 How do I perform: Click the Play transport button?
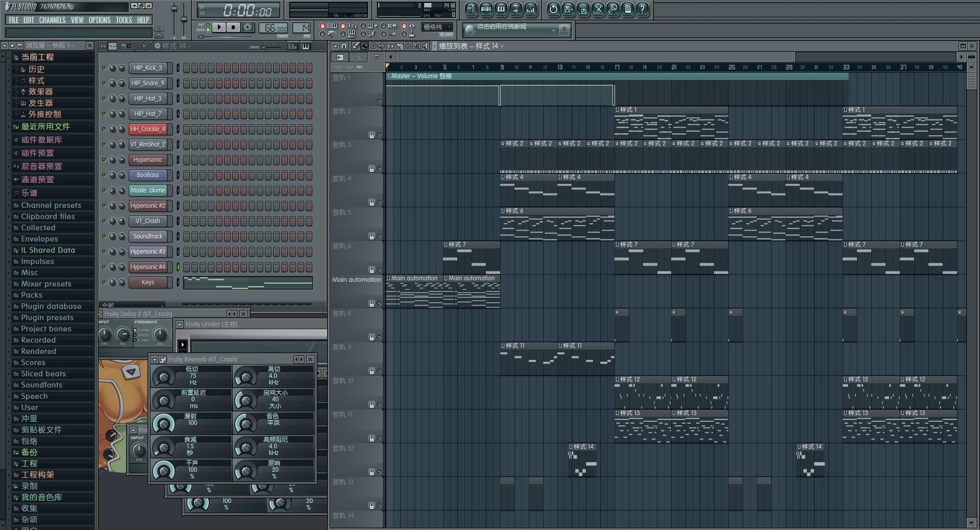click(x=219, y=27)
